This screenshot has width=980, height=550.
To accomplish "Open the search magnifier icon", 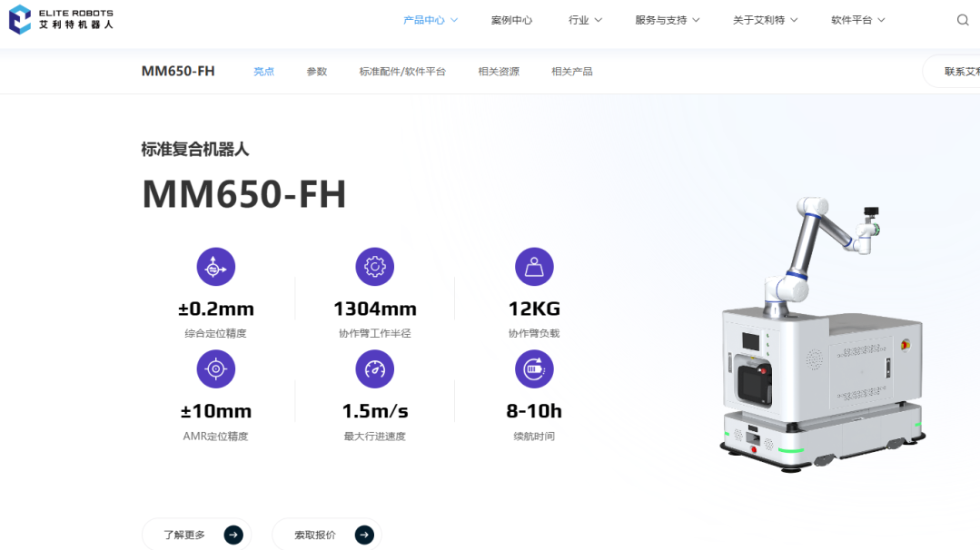I will [x=963, y=20].
